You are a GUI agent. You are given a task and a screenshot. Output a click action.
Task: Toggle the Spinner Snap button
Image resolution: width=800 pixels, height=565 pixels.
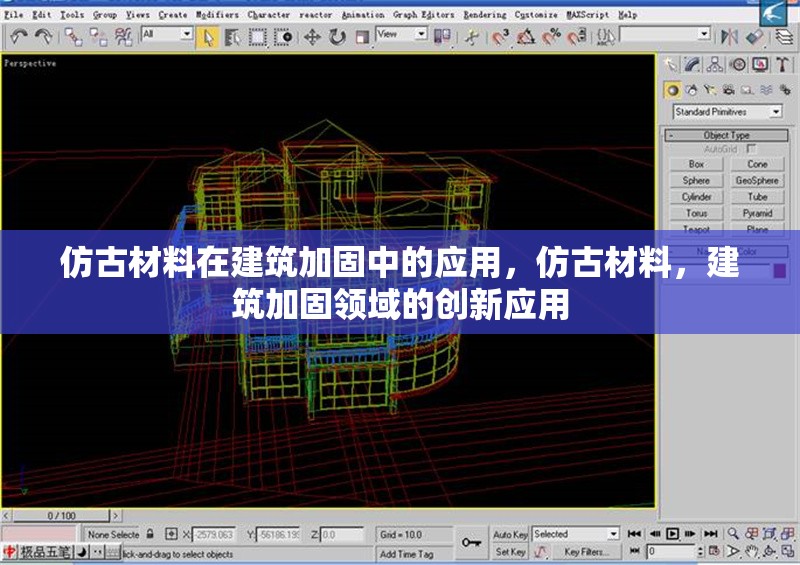(576, 37)
